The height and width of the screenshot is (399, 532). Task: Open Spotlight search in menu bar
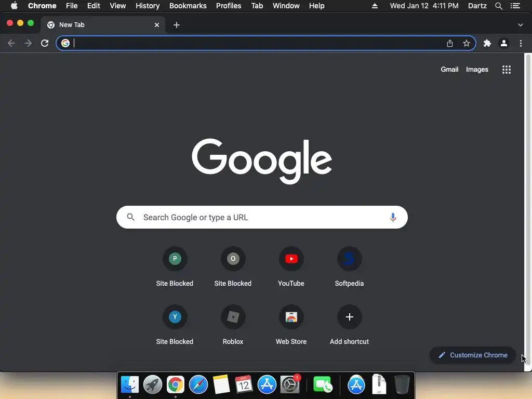pyautogui.click(x=499, y=6)
